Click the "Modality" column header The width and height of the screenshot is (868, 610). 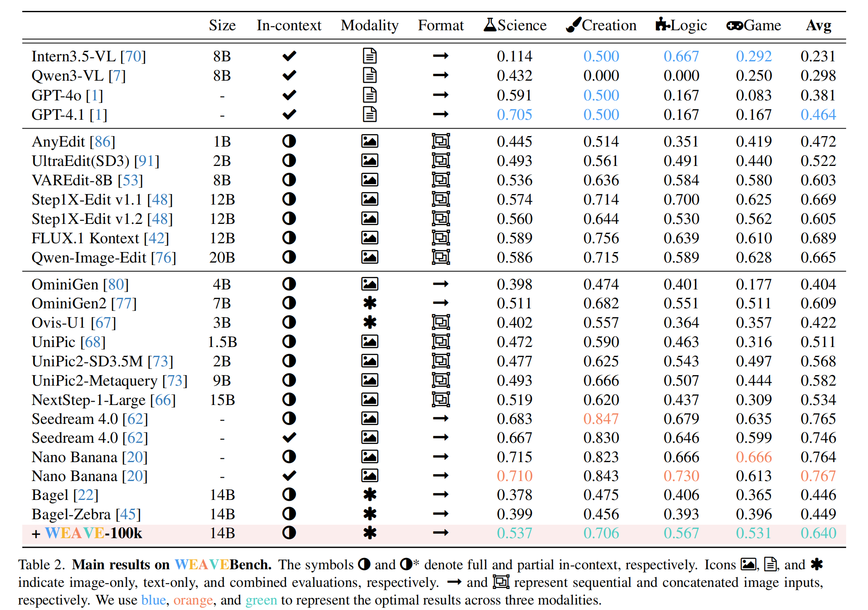(x=370, y=25)
